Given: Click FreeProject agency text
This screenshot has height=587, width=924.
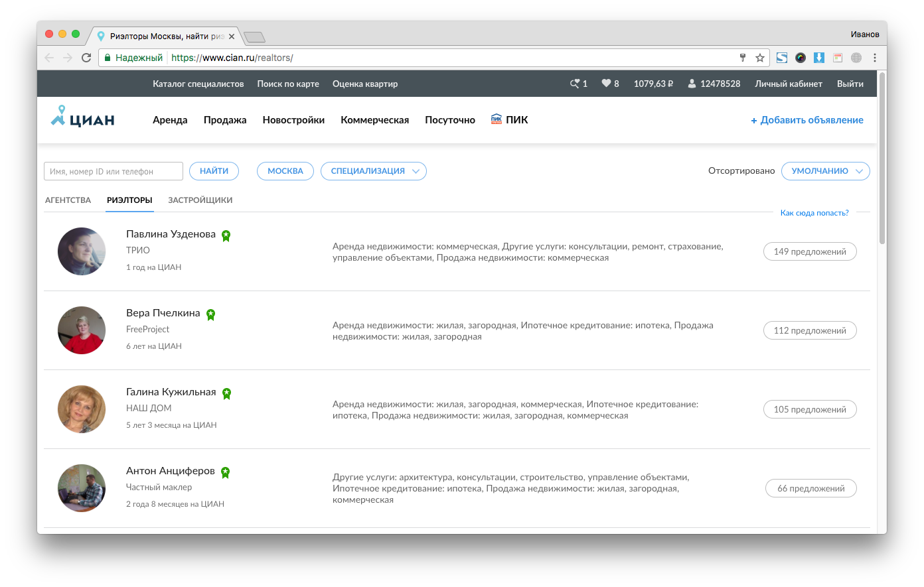Looking at the screenshot, I should 147,329.
